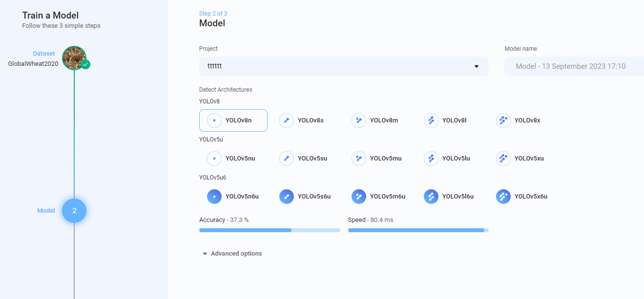The image size is (644, 299).
Task: Collapse the Project selector with its chevron
Action: (476, 66)
